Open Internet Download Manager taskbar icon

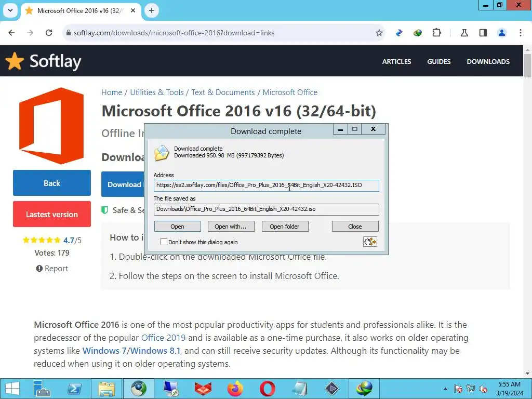(364, 389)
